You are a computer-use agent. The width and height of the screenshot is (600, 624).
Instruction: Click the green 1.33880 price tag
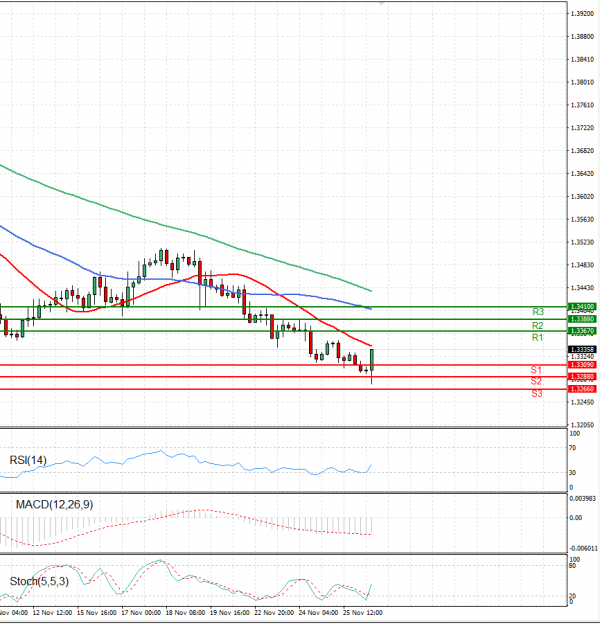(582, 319)
